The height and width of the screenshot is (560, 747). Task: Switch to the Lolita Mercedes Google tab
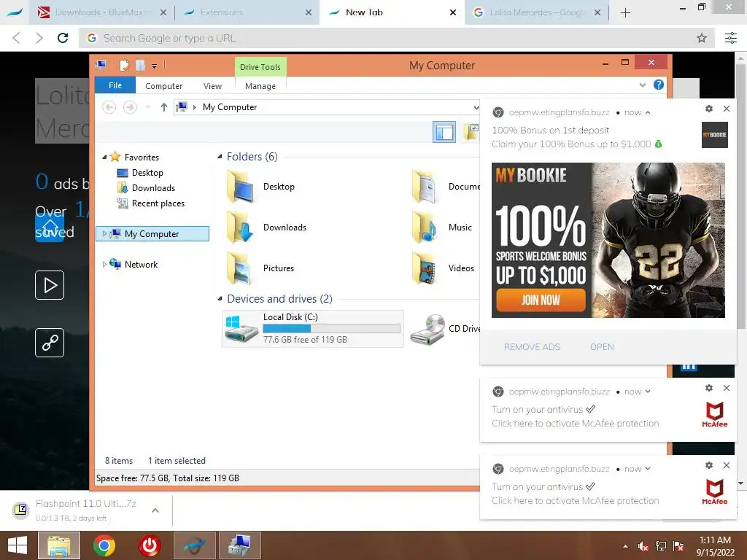(x=538, y=12)
